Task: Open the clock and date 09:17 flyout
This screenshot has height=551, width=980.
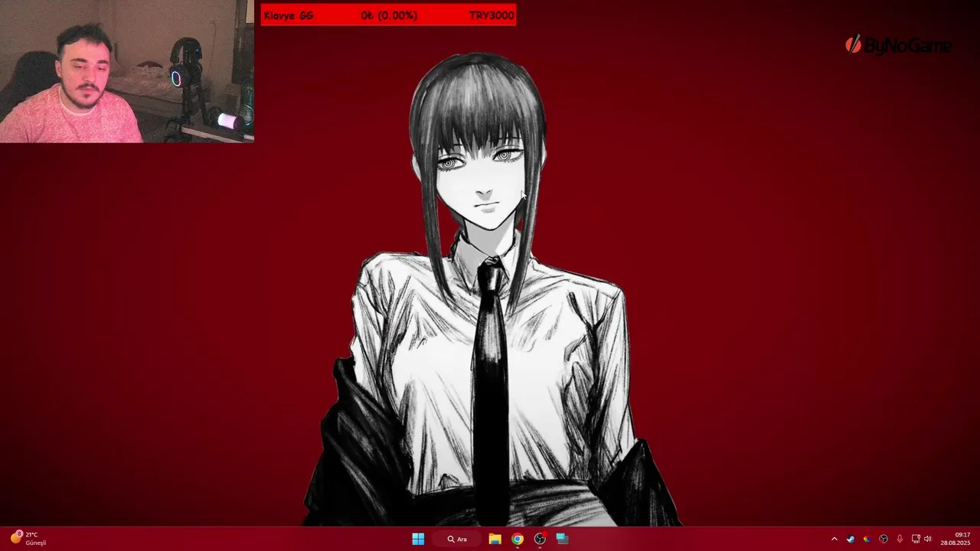Action: coord(955,539)
